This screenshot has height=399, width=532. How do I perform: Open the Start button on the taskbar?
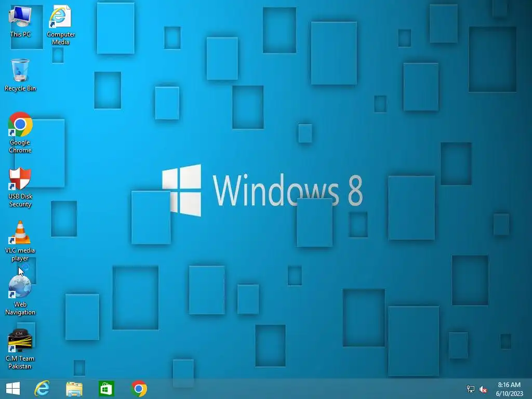point(13,389)
